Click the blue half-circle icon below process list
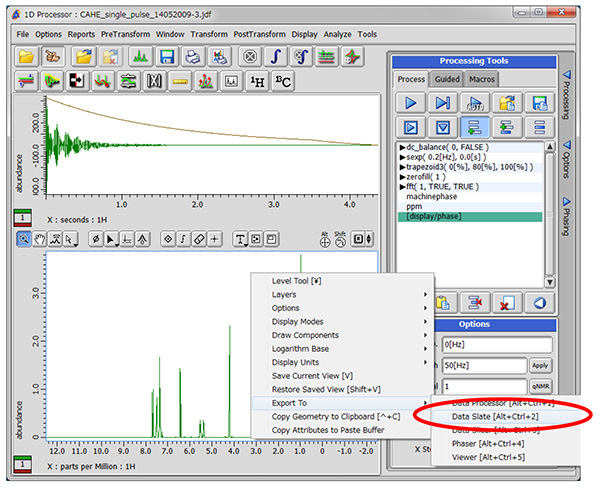This screenshot has height=488, width=600. (x=540, y=303)
